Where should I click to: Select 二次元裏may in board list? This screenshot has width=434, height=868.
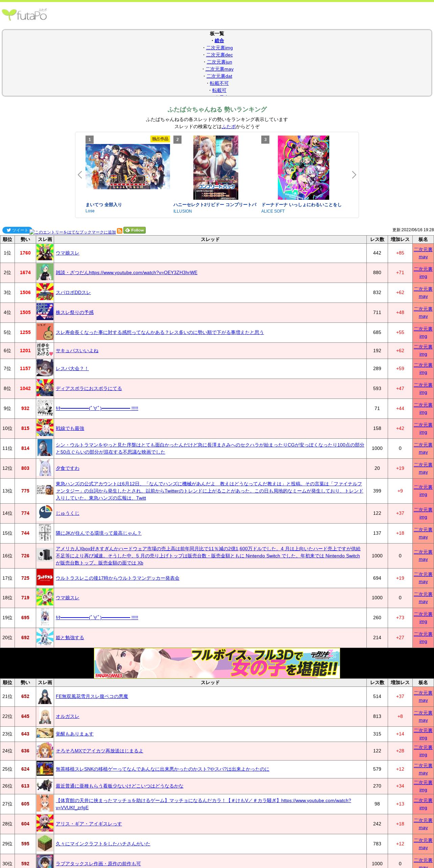219,69
